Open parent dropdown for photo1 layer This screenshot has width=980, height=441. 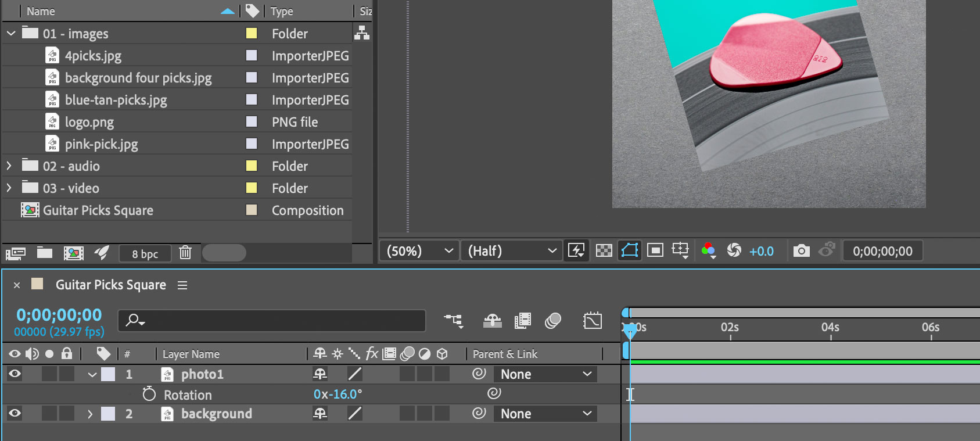tap(545, 374)
